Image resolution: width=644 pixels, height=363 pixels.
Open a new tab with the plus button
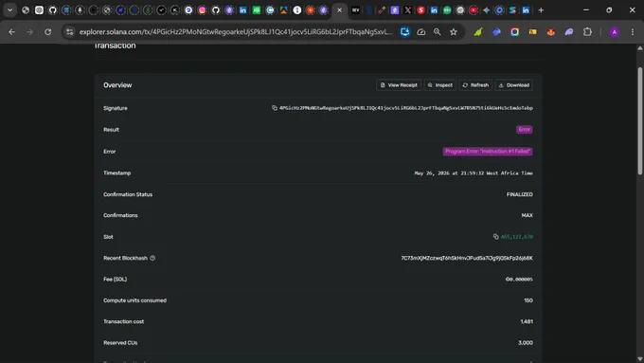pos(541,10)
